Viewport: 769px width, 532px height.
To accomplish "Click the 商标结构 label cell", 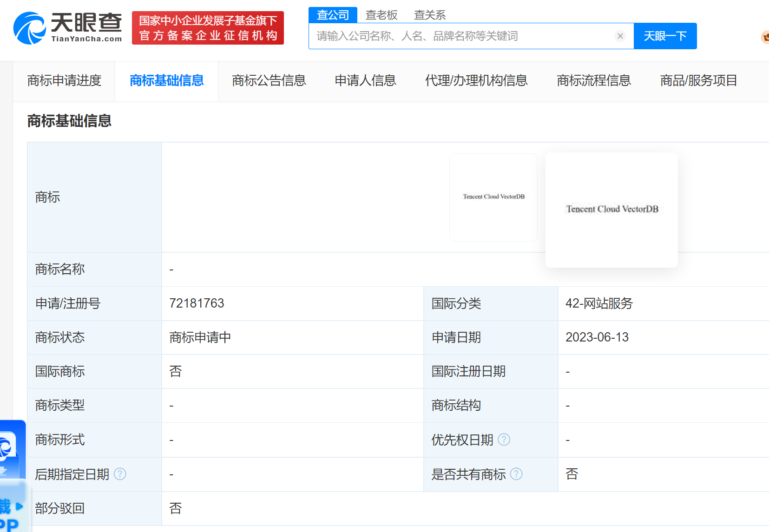I will [491, 405].
